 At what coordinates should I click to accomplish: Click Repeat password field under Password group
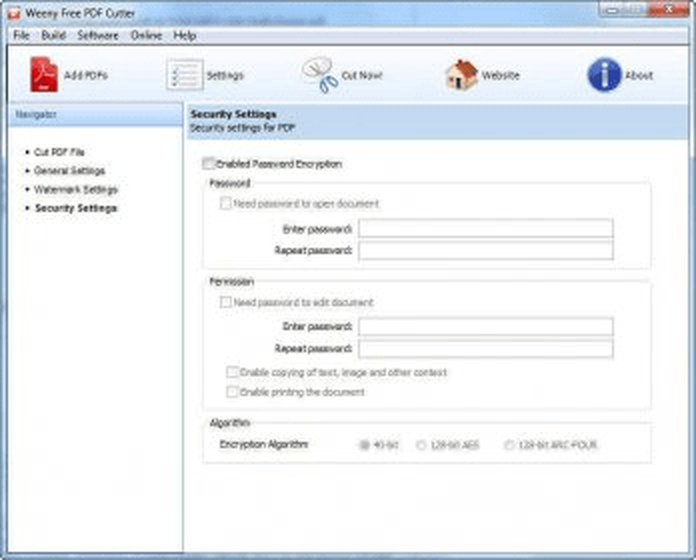[x=486, y=251]
